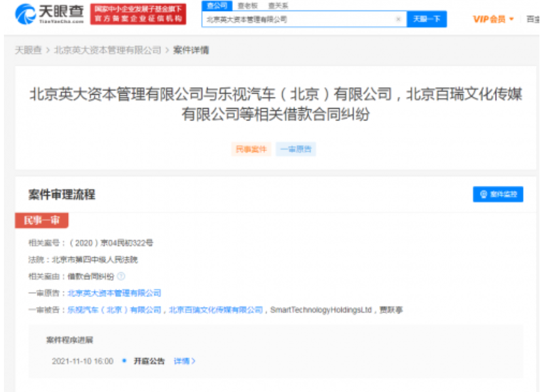544x392 pixels.
Task: Clear the search box with the X icon
Action: click(x=397, y=20)
